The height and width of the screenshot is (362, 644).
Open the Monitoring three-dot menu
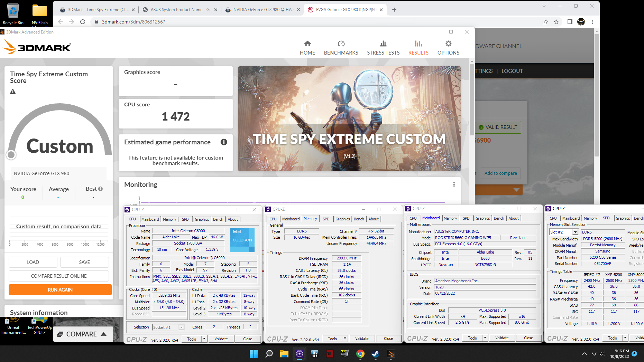pos(454,184)
